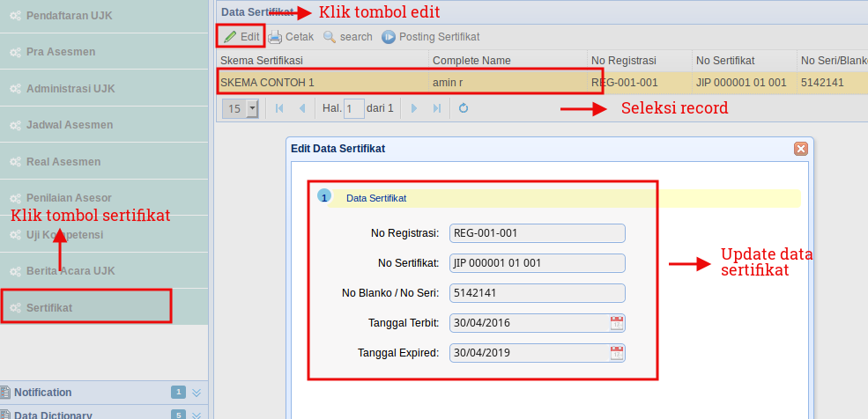Click the No Registrasi input field
The image size is (868, 419).
tap(537, 233)
